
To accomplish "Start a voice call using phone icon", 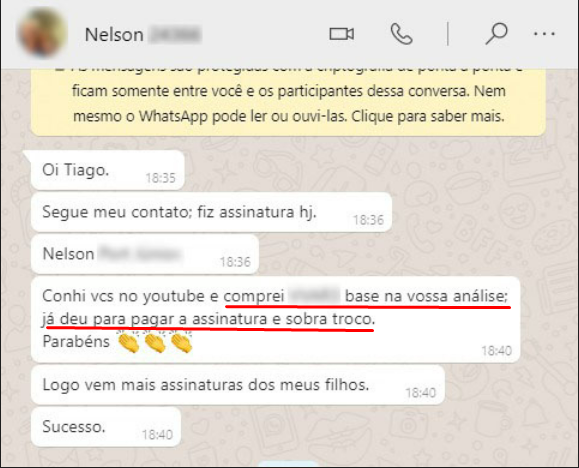I will 401,34.
